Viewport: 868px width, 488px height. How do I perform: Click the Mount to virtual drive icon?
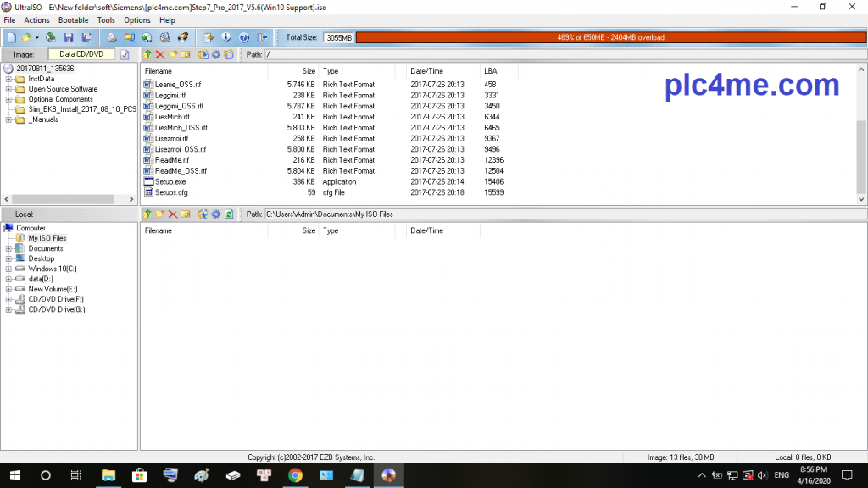pyautogui.click(x=164, y=37)
